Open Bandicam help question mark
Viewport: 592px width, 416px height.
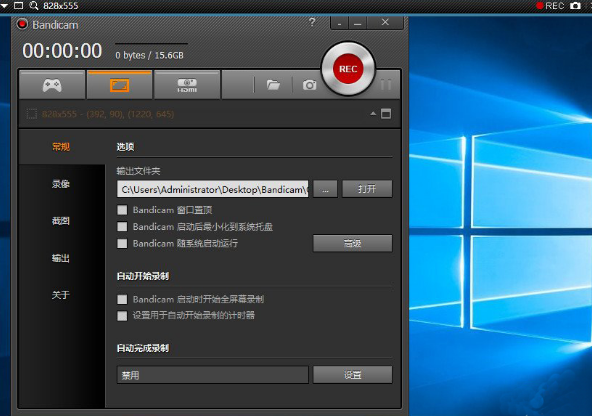[312, 22]
